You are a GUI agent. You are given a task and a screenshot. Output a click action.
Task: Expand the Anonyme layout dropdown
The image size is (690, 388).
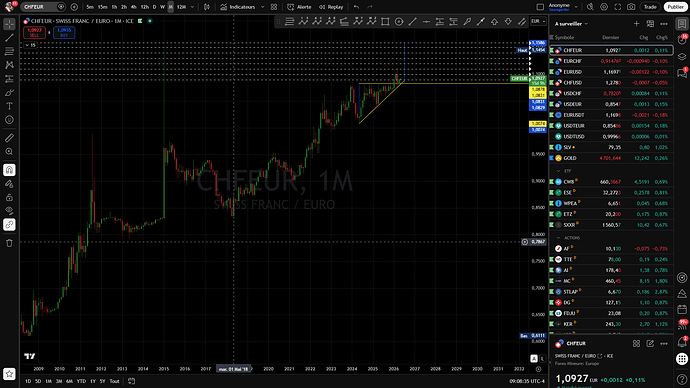(576, 7)
